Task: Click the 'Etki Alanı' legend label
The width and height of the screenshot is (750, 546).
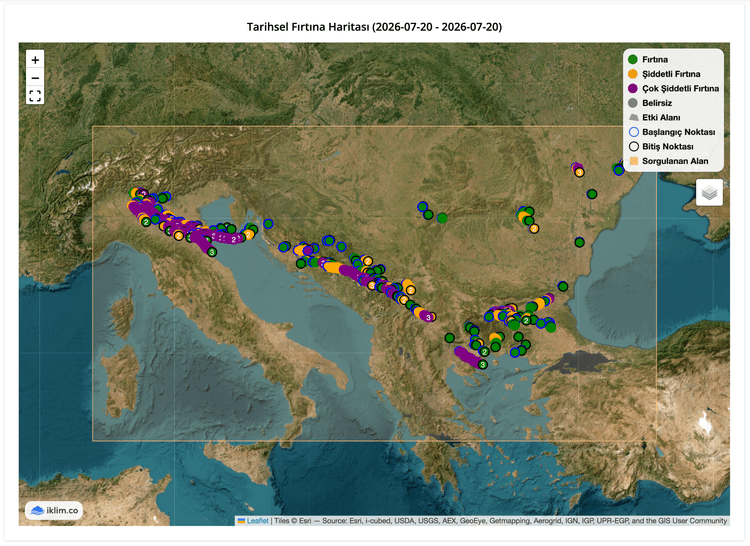Action: (x=661, y=118)
